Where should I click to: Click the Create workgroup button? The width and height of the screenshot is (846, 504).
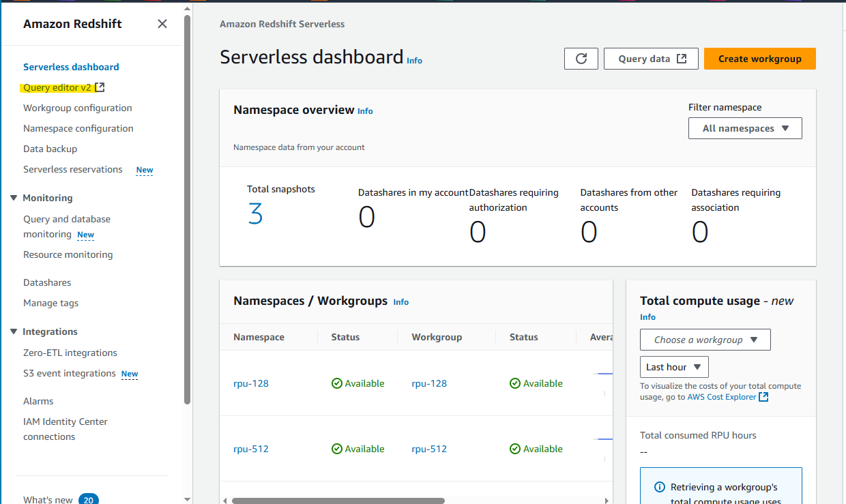click(759, 59)
